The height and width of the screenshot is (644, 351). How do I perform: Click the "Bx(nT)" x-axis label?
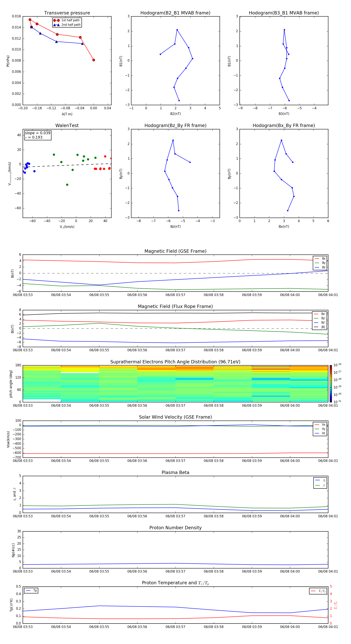pos(284,227)
